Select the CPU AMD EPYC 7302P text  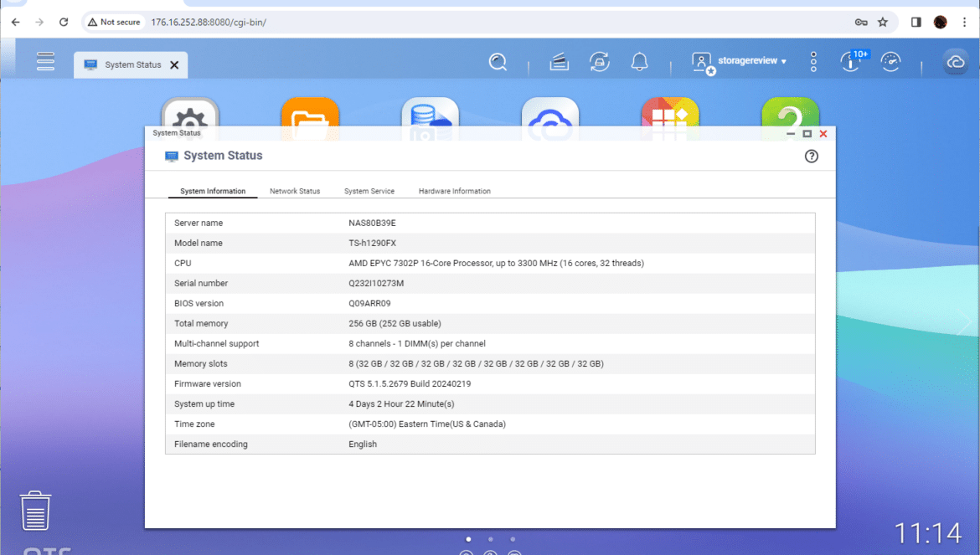[496, 264]
